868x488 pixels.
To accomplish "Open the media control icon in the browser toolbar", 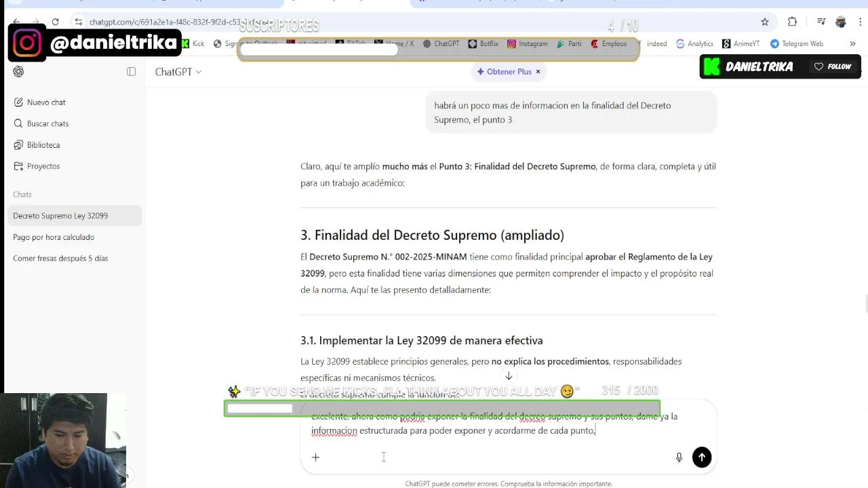I will 821,22.
